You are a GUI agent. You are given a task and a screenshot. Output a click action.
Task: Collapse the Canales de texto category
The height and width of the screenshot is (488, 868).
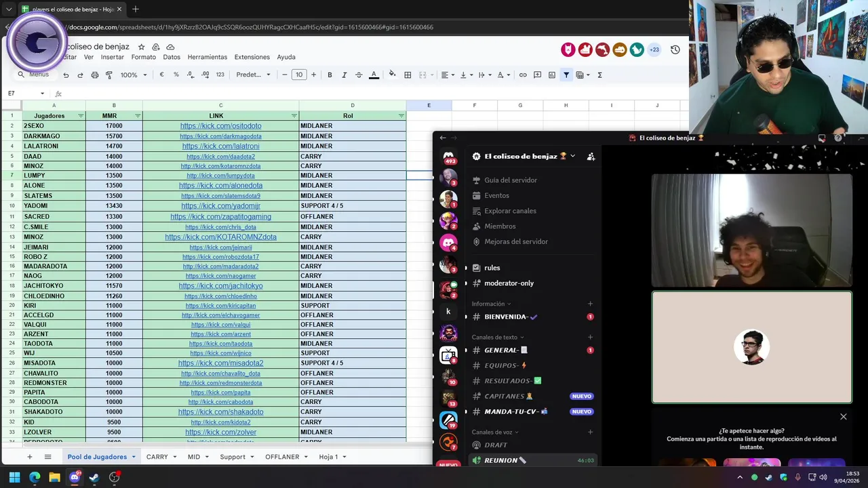pyautogui.click(x=498, y=337)
